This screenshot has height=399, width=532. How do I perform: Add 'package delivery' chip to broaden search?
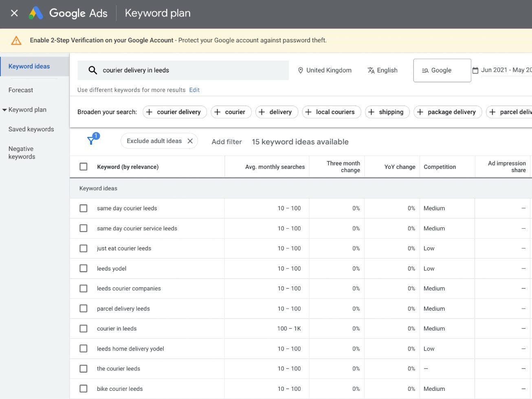(448, 112)
